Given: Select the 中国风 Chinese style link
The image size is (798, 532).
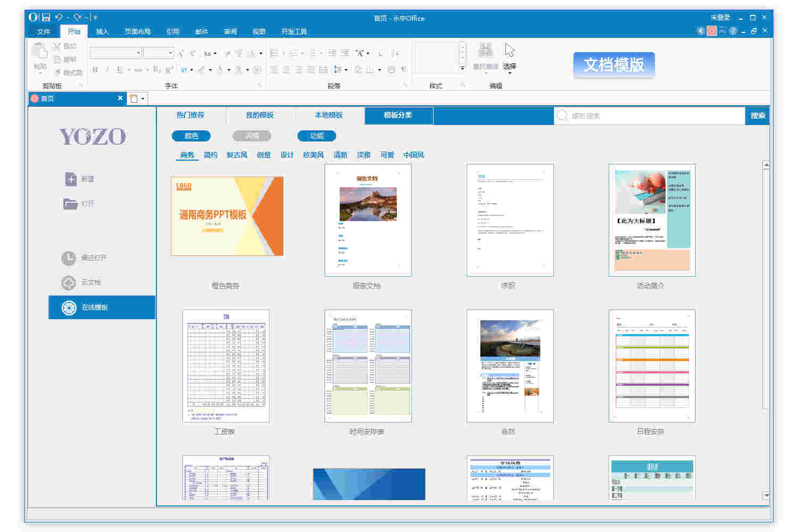Looking at the screenshot, I should click(x=414, y=155).
